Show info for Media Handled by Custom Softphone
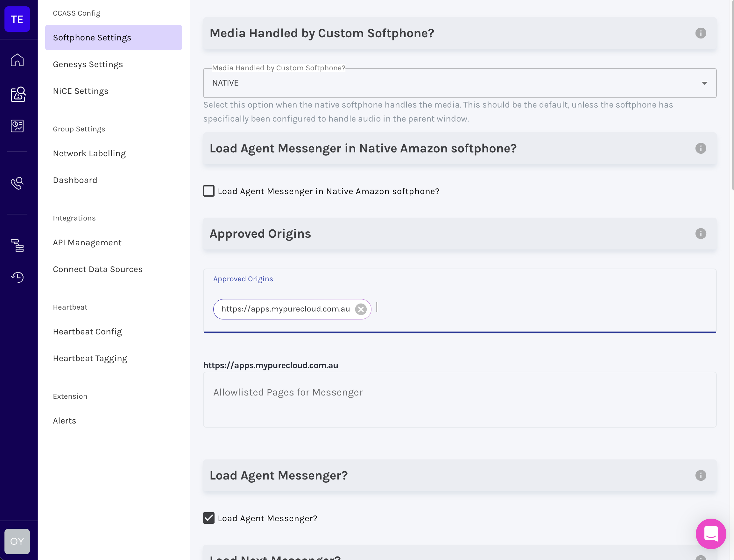 tap(700, 33)
